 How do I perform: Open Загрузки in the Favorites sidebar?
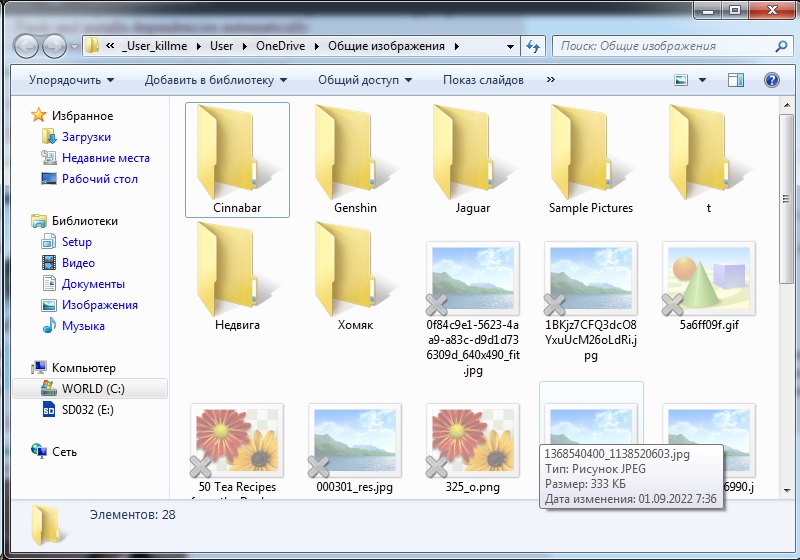pyautogui.click(x=86, y=137)
